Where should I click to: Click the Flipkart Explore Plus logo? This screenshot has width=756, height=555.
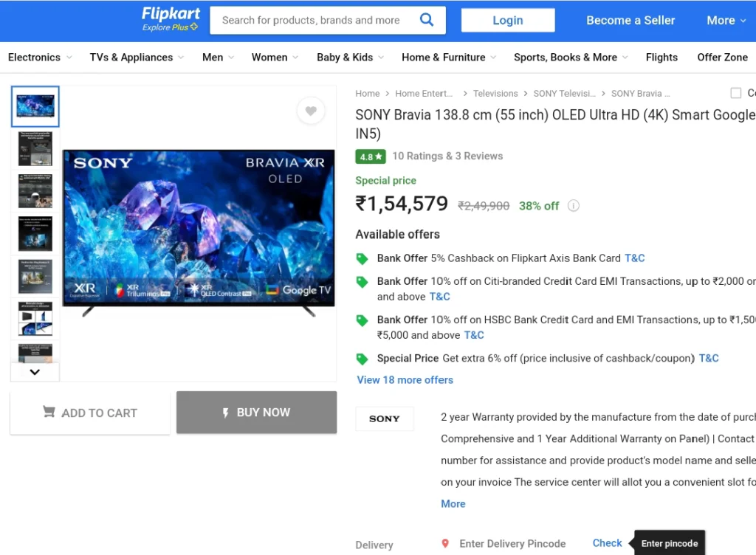coord(171,19)
